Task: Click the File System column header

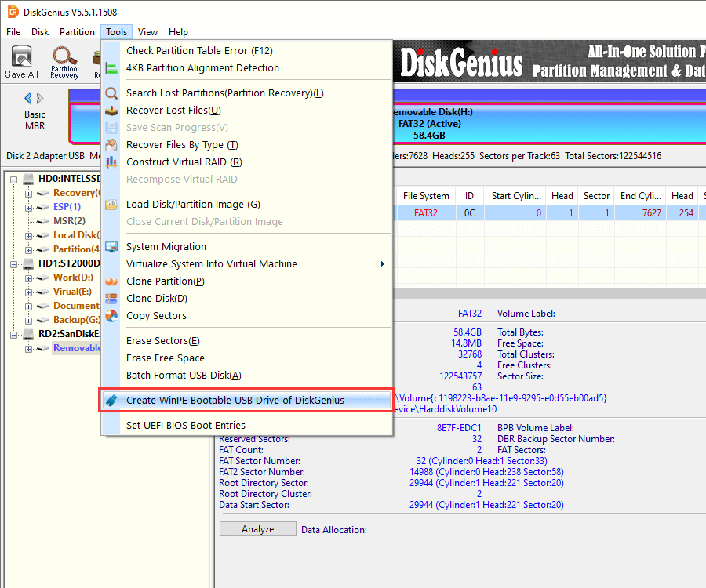Action: [x=426, y=196]
